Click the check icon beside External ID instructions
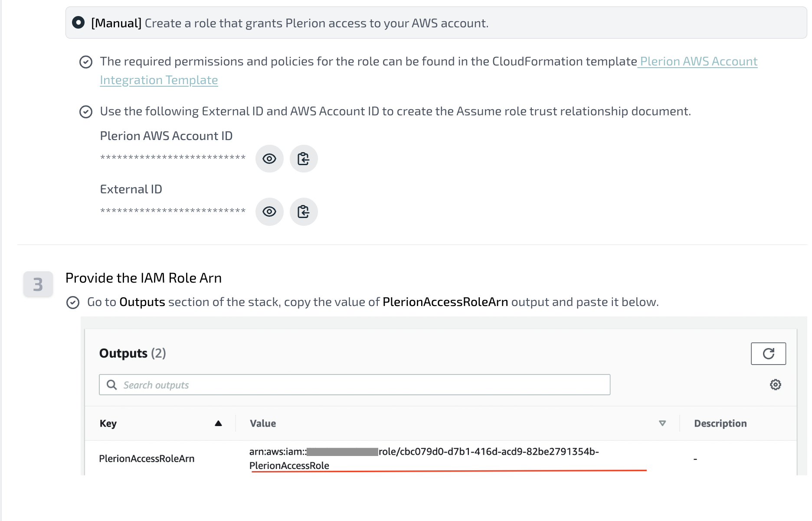 (x=86, y=112)
